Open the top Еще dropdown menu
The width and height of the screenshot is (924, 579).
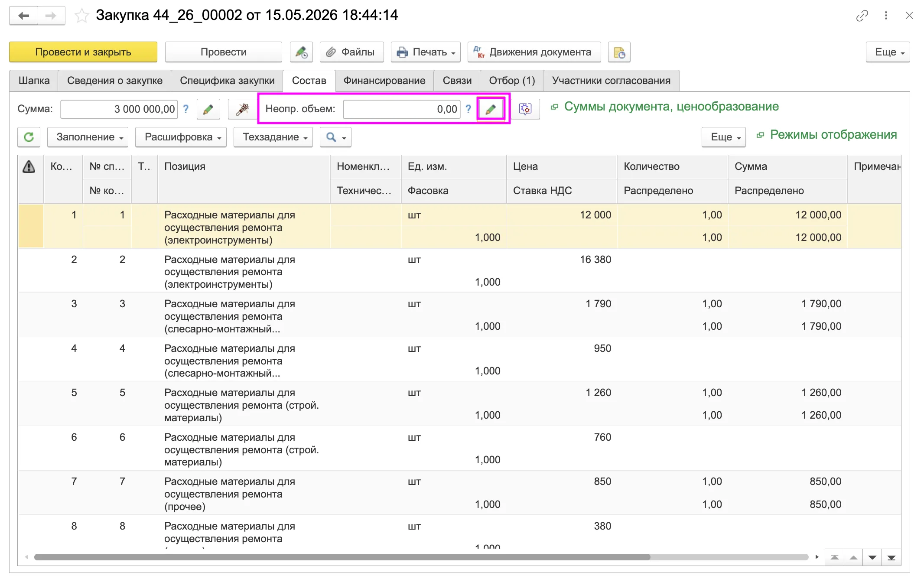888,52
